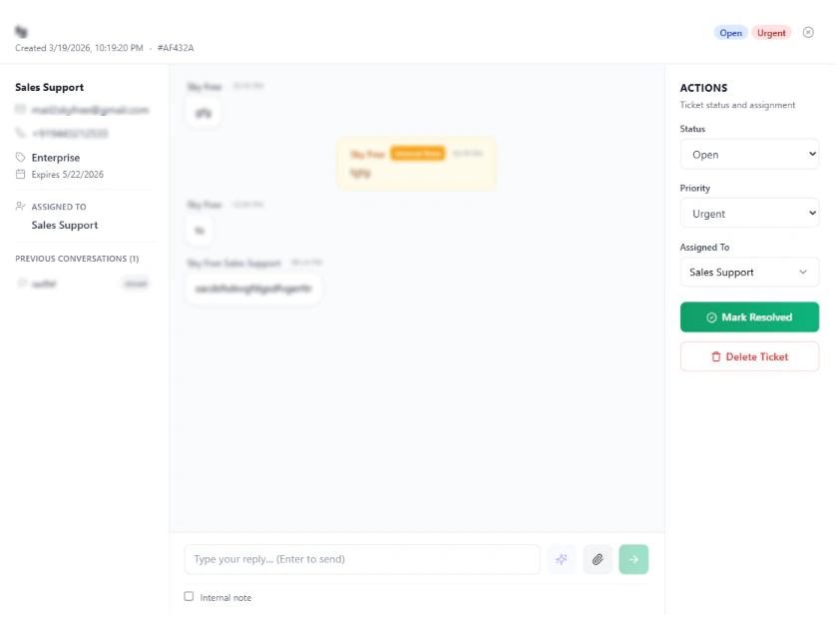Click the blurred email address in contact details
This screenshot has width=840, height=625.
click(x=90, y=110)
